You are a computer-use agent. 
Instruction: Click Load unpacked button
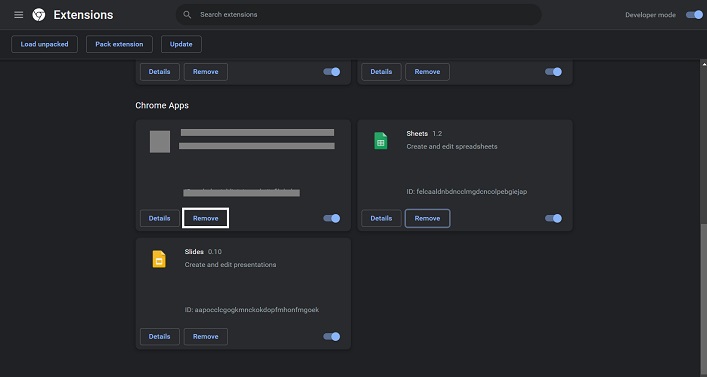[x=45, y=44]
